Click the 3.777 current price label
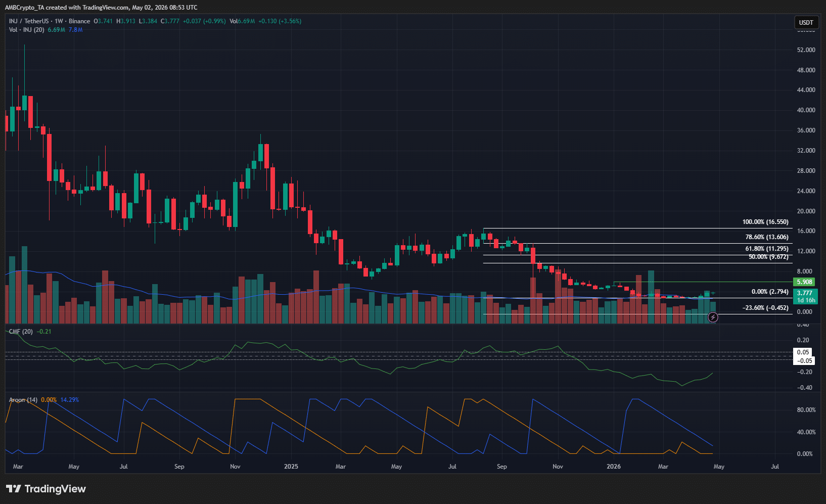826x504 pixels. (x=804, y=293)
